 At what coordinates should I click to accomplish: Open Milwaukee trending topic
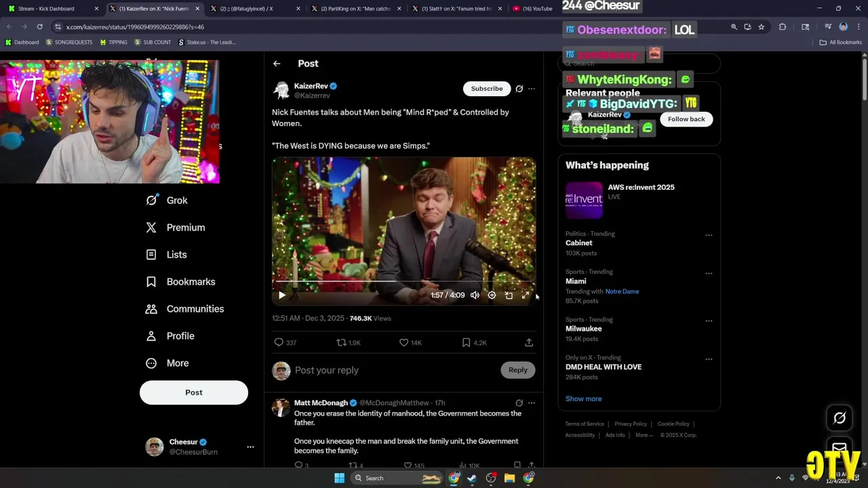[583, 329]
